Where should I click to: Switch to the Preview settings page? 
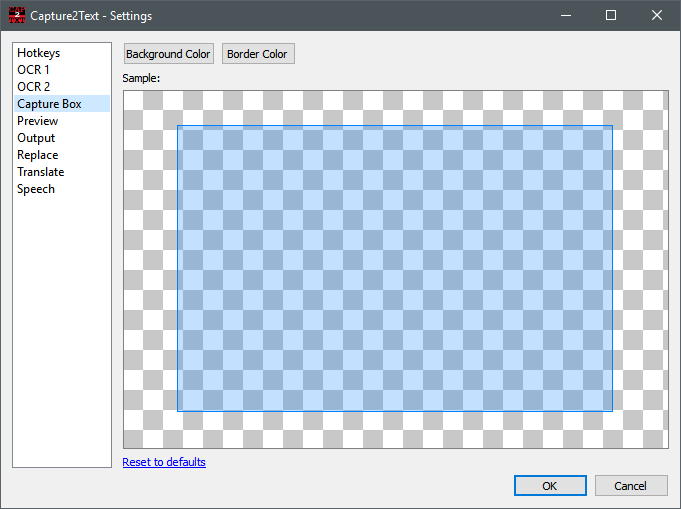point(62,121)
